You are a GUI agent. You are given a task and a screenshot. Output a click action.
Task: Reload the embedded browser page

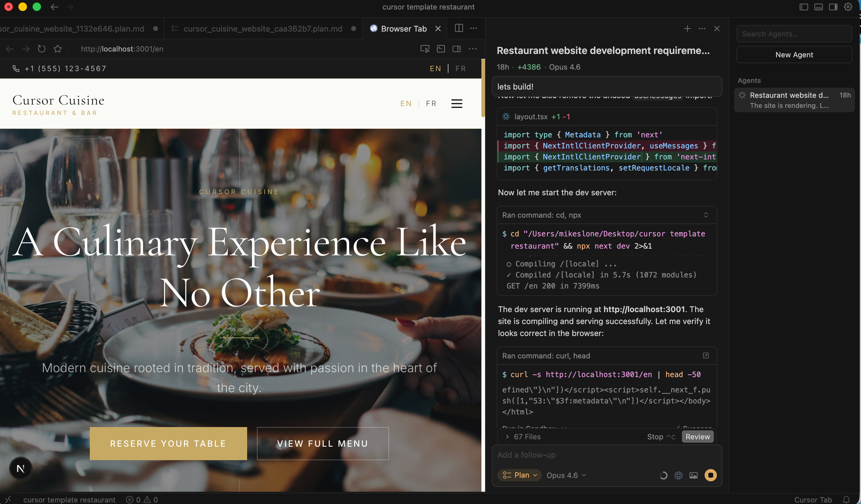click(42, 49)
